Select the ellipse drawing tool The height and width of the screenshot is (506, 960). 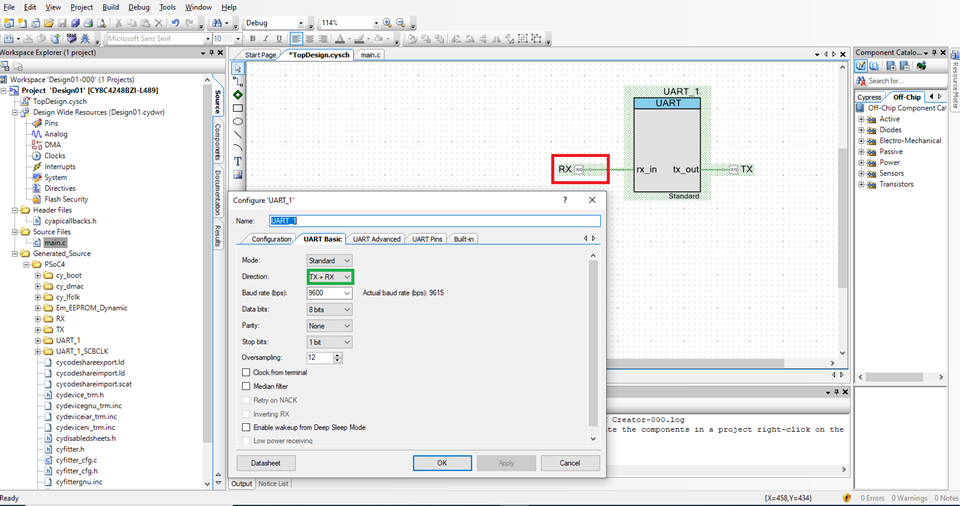238,121
